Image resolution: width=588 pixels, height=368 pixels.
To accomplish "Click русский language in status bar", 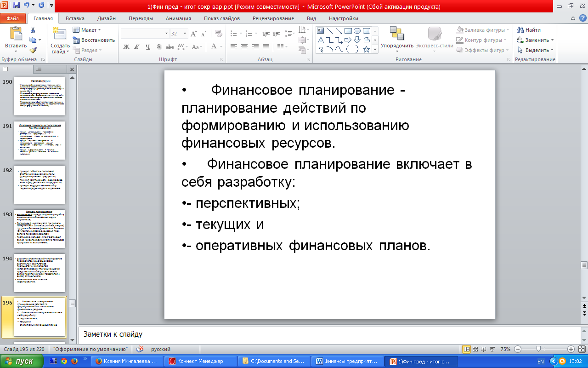I will 161,349.
